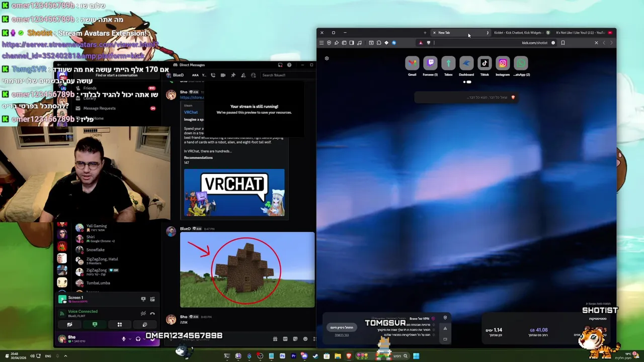Open Steam from the Windows taskbar

coord(316,356)
